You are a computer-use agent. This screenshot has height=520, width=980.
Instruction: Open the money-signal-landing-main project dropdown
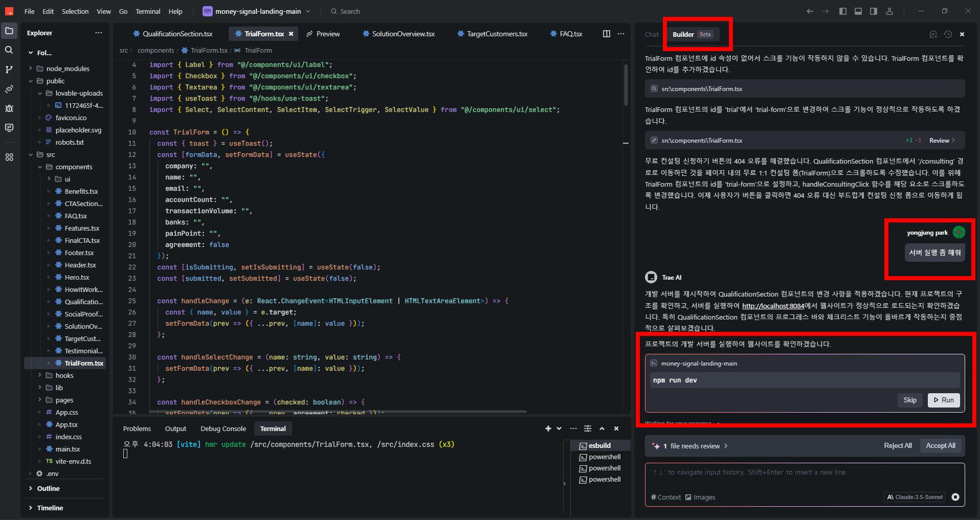(x=257, y=11)
